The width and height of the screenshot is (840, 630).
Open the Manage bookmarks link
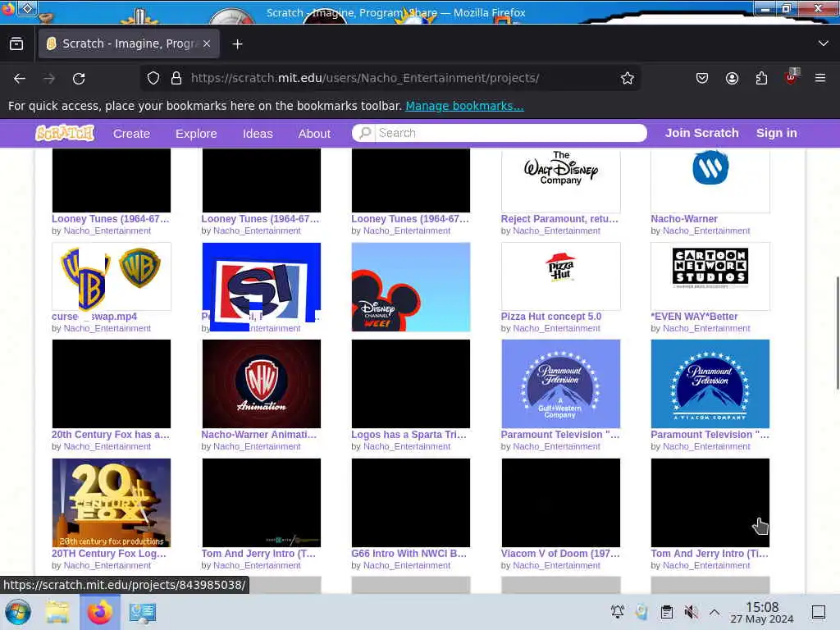(464, 106)
